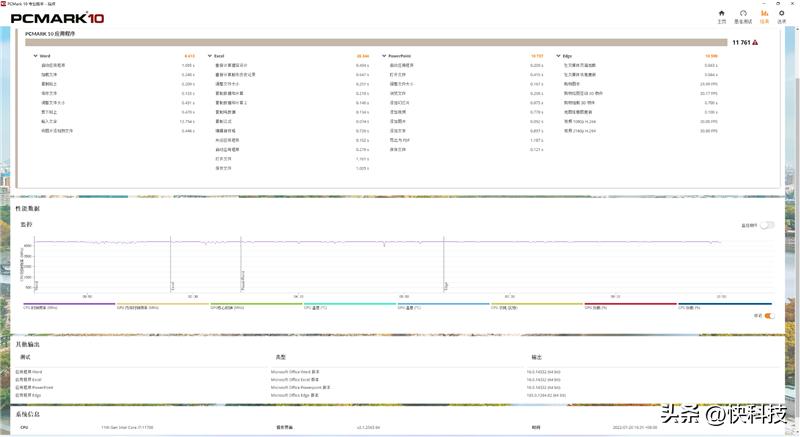
Task: Collapse the Excel results section
Action: click(210, 56)
